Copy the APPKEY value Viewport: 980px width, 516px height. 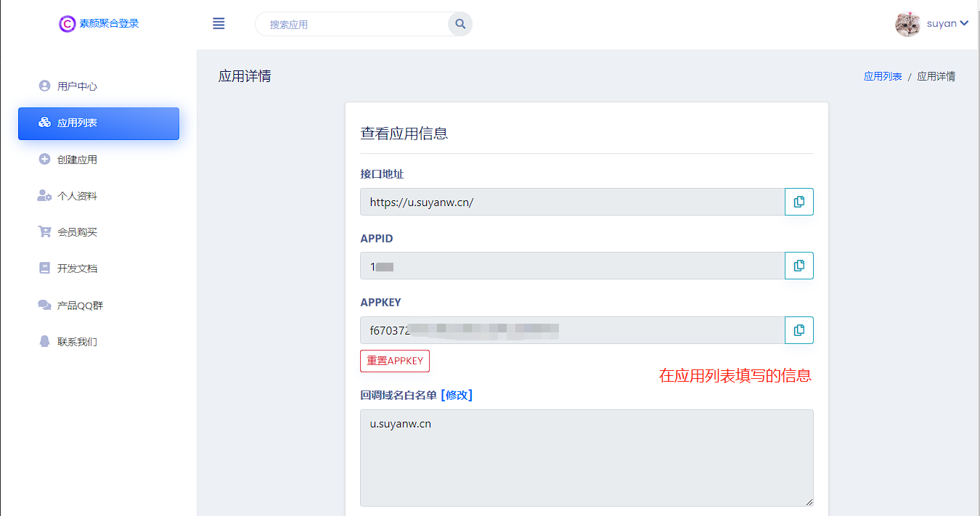799,329
